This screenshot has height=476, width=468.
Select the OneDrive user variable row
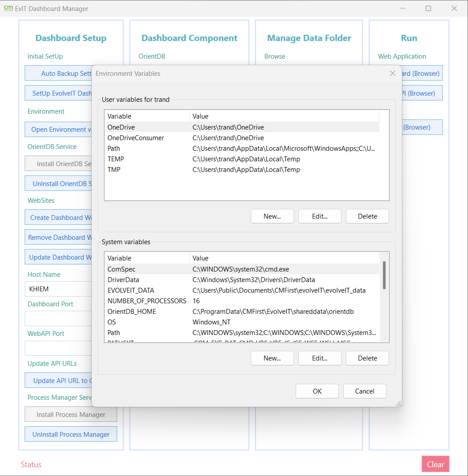pos(242,127)
